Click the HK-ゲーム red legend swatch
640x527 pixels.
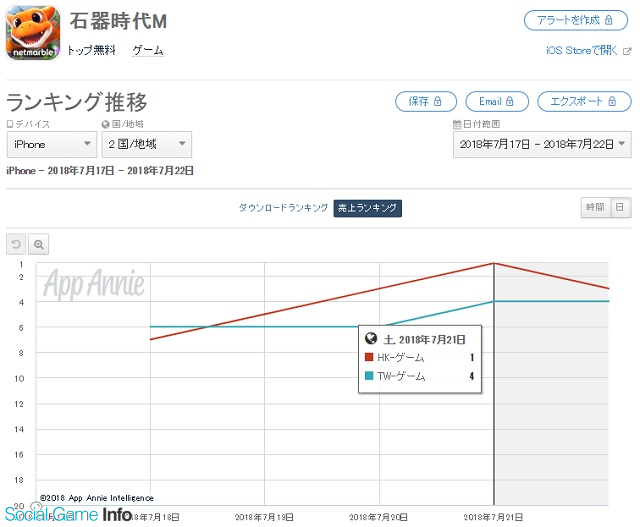(x=369, y=357)
